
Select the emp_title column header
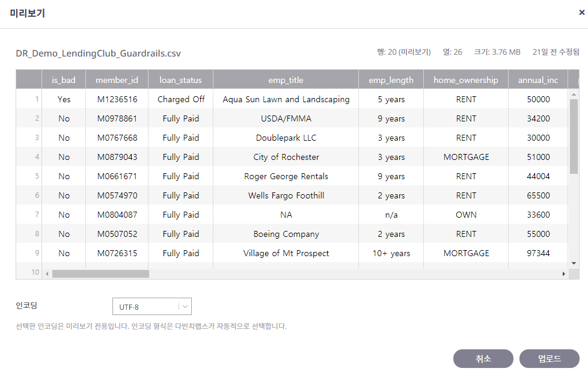pos(286,80)
